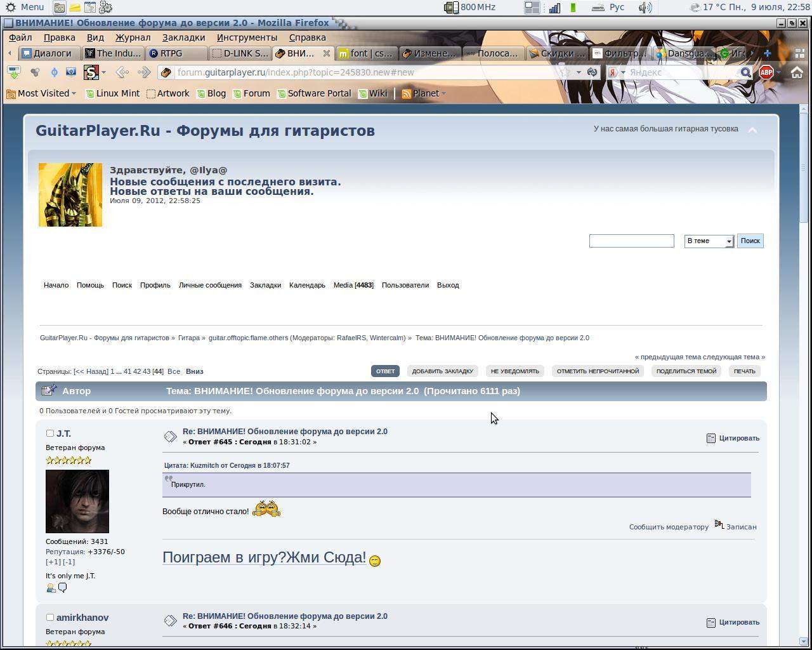Click the forum search text field
This screenshot has width=812, height=650.
point(631,241)
